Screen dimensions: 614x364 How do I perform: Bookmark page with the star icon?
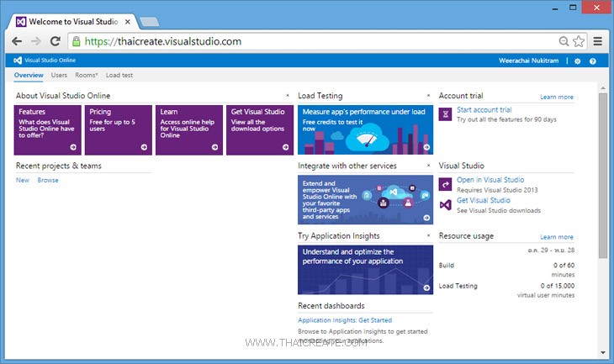pos(579,41)
